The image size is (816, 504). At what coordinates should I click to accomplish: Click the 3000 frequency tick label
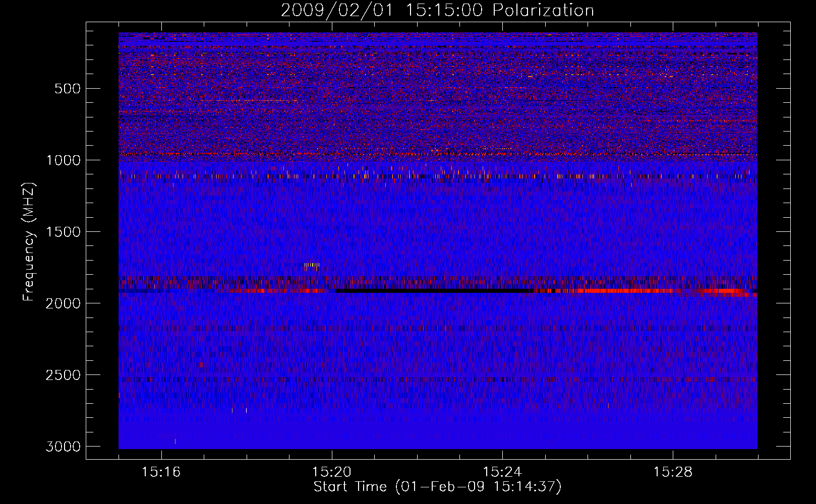64,447
